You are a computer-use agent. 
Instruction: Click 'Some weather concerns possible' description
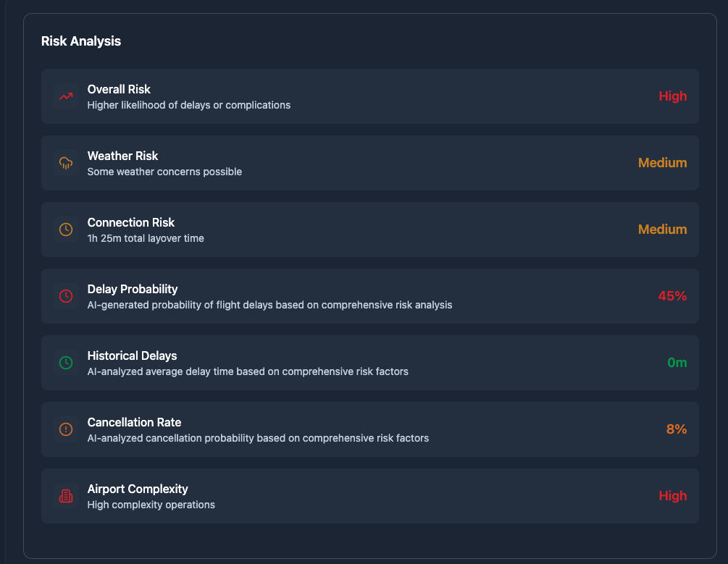pyautogui.click(x=164, y=172)
